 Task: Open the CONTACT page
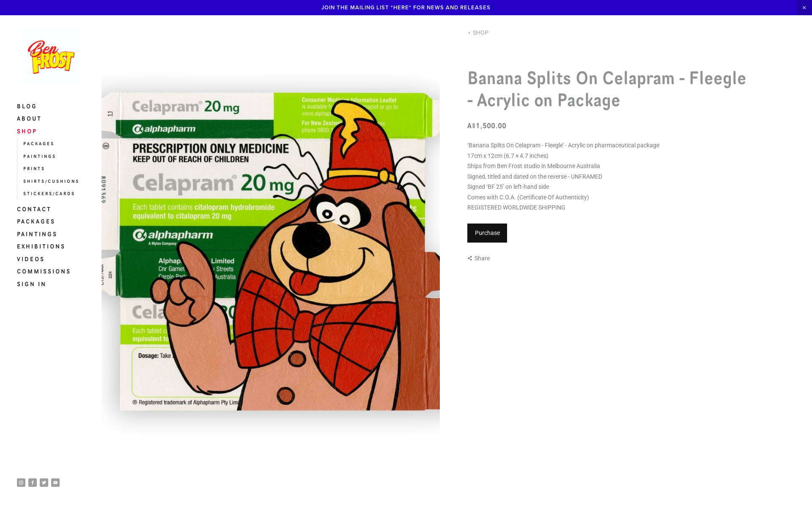(34, 209)
